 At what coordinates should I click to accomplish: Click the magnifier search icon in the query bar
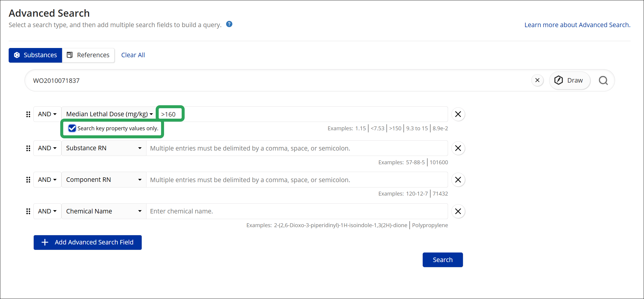[603, 80]
